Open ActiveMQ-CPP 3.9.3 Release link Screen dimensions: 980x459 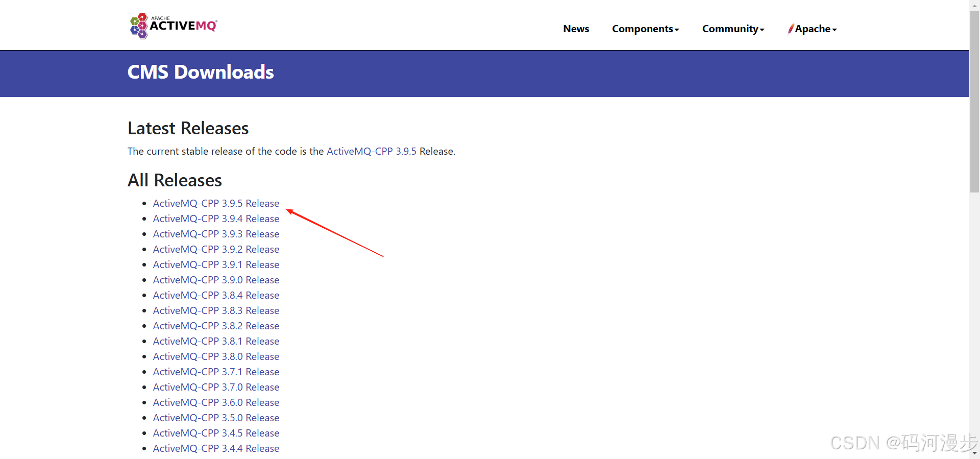216,234
